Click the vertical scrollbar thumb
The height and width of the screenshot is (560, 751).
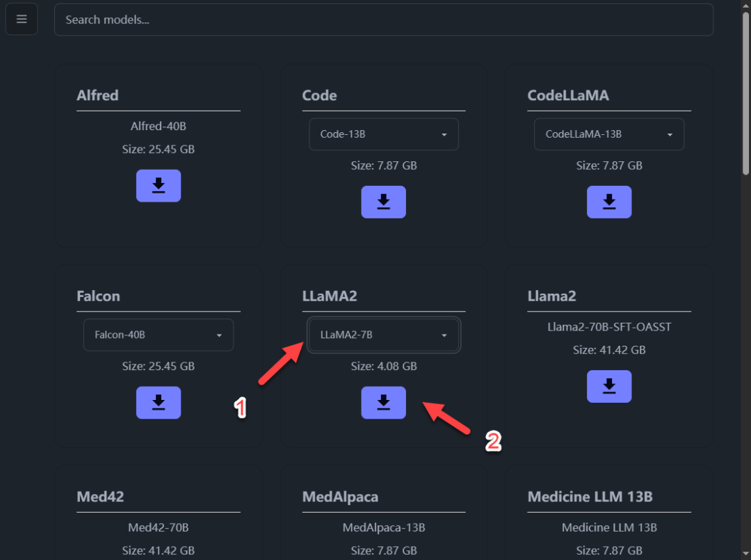click(745, 93)
